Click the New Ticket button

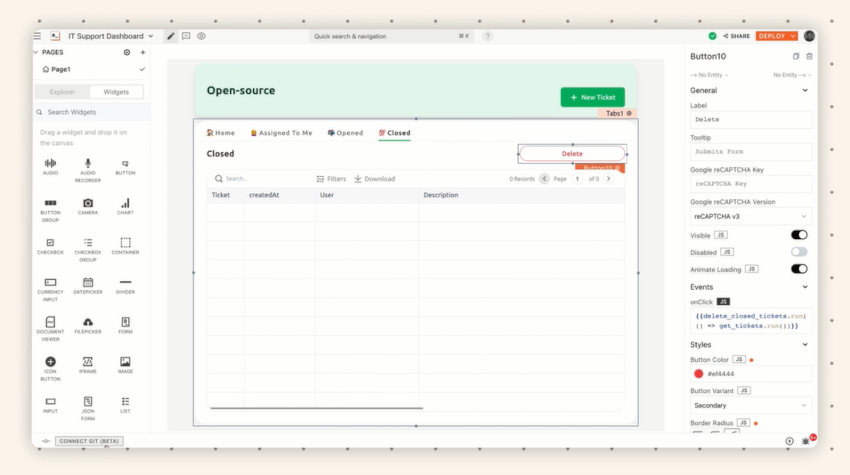click(x=593, y=97)
